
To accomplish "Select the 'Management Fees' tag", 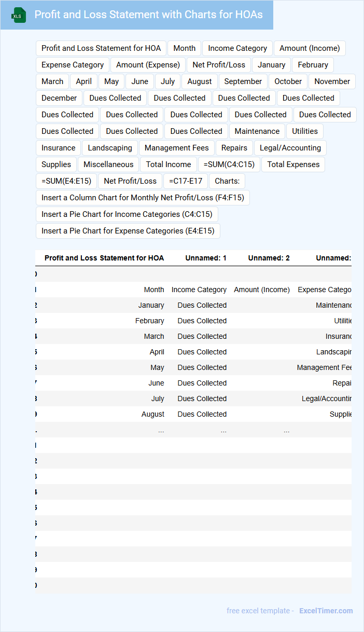I will (x=177, y=148).
